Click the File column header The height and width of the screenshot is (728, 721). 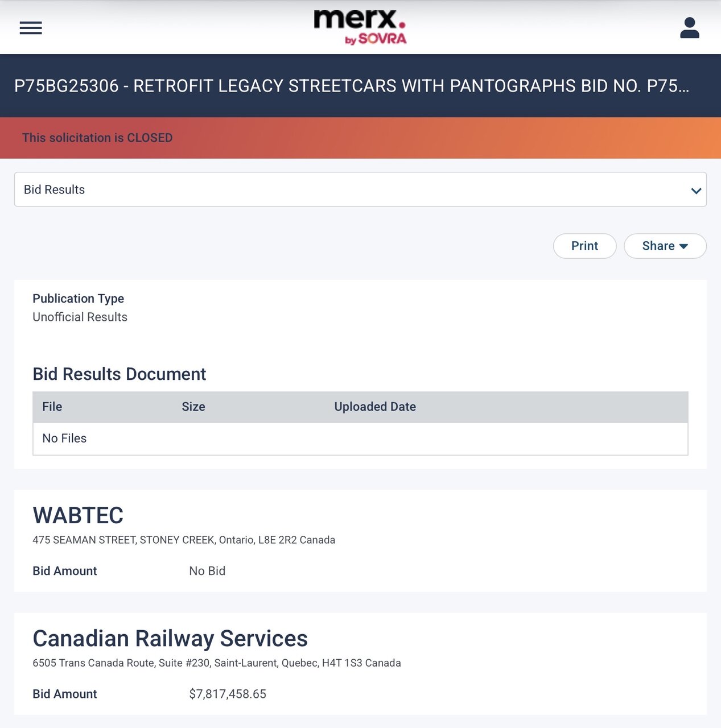[52, 407]
